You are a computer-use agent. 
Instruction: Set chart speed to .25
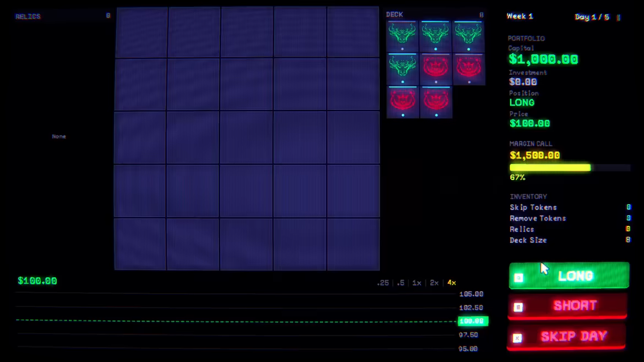coord(383,283)
